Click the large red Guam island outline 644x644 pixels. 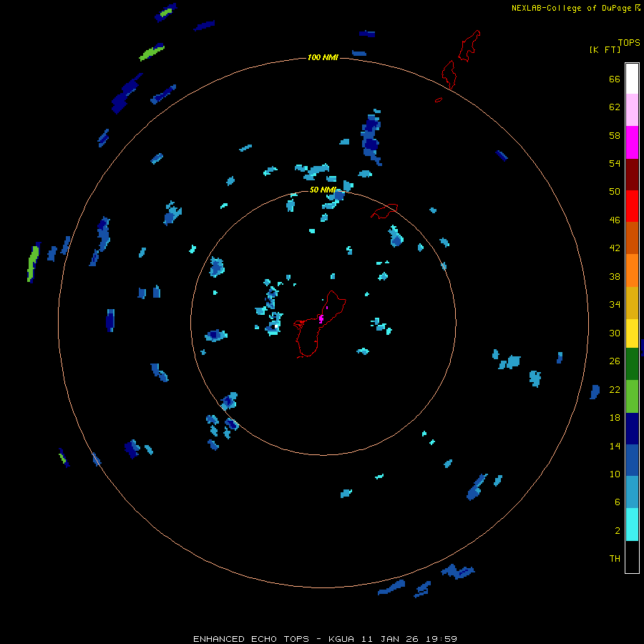tap(320, 324)
